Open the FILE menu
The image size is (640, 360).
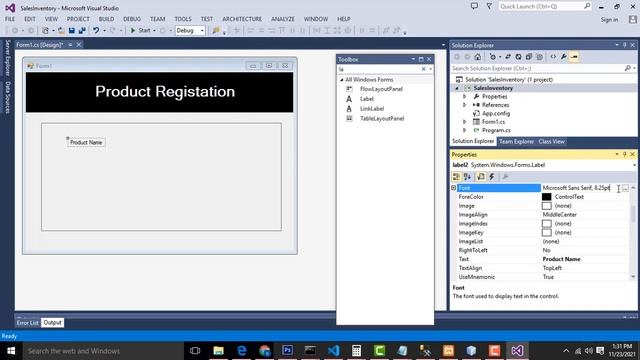point(10,19)
